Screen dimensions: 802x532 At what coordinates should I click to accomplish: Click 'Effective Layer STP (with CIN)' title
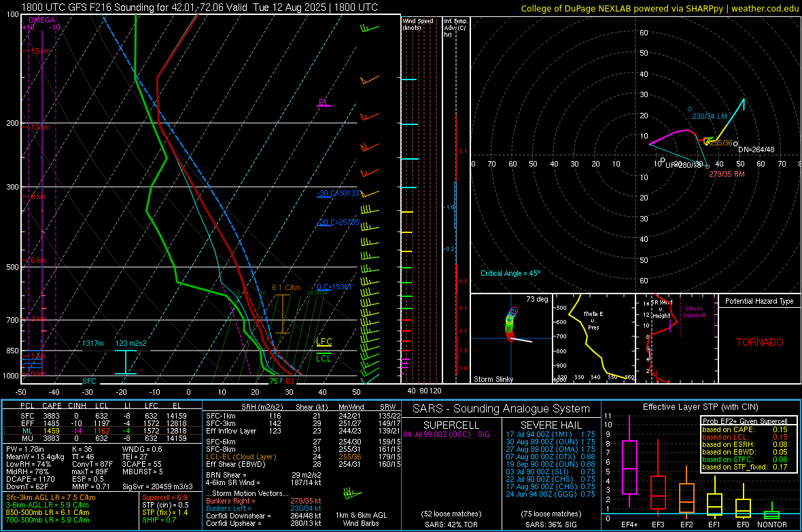click(x=700, y=407)
